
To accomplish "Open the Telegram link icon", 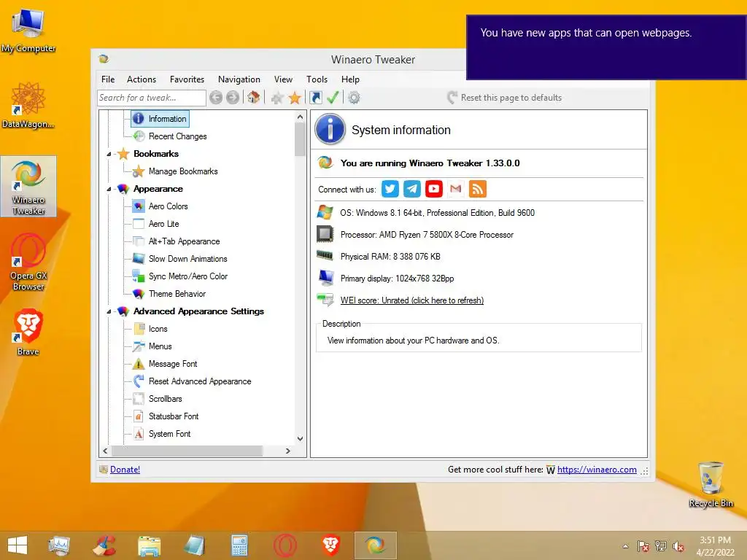I will coord(412,189).
